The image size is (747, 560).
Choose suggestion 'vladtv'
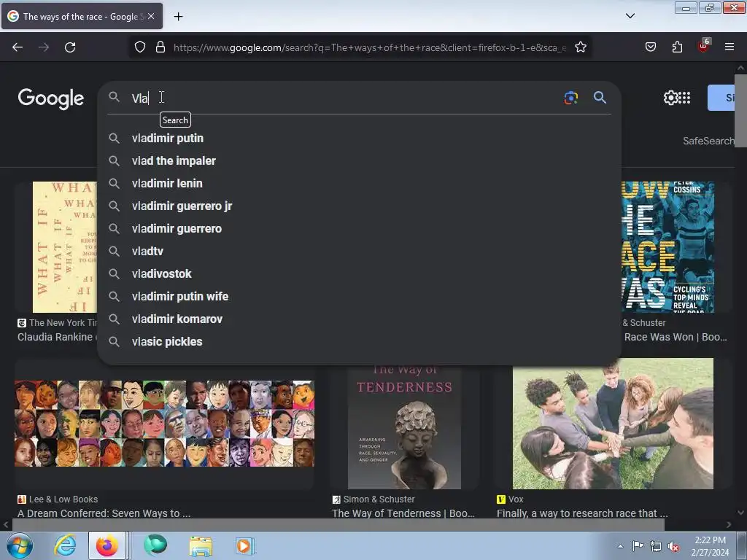click(359, 251)
